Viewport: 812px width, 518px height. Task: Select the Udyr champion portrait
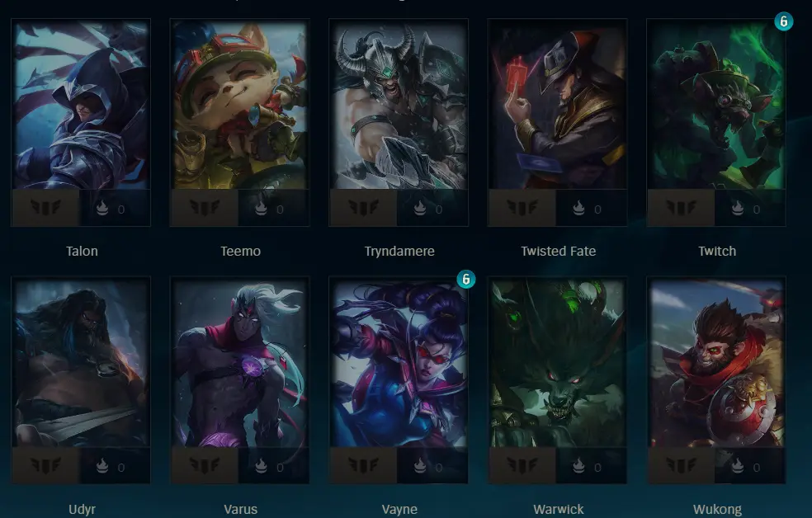click(x=82, y=363)
